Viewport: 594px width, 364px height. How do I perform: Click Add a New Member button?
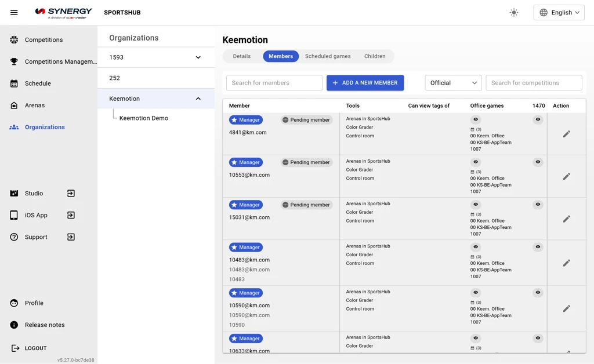(365, 83)
